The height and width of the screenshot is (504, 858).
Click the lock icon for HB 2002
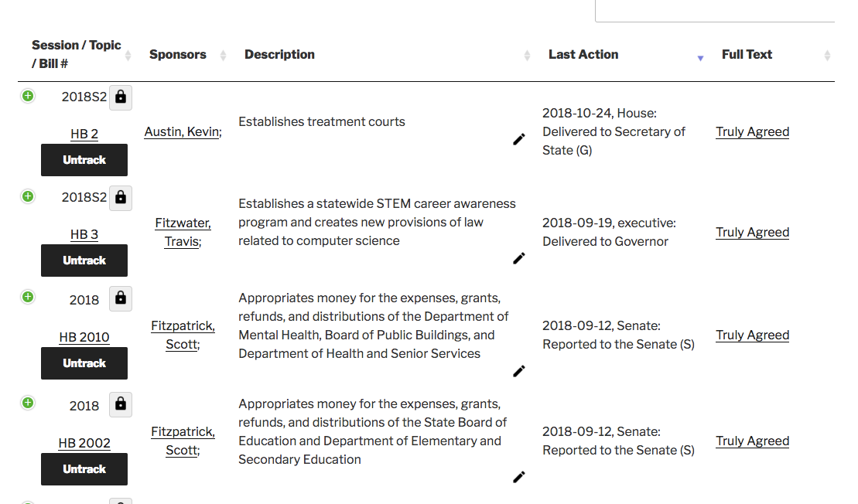pos(121,404)
